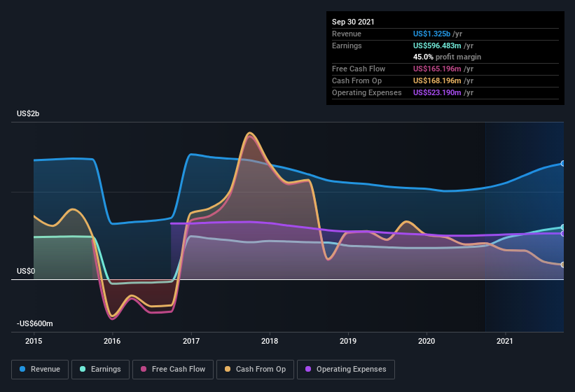Select the Operating Expenses endpoint marker

pos(563,233)
